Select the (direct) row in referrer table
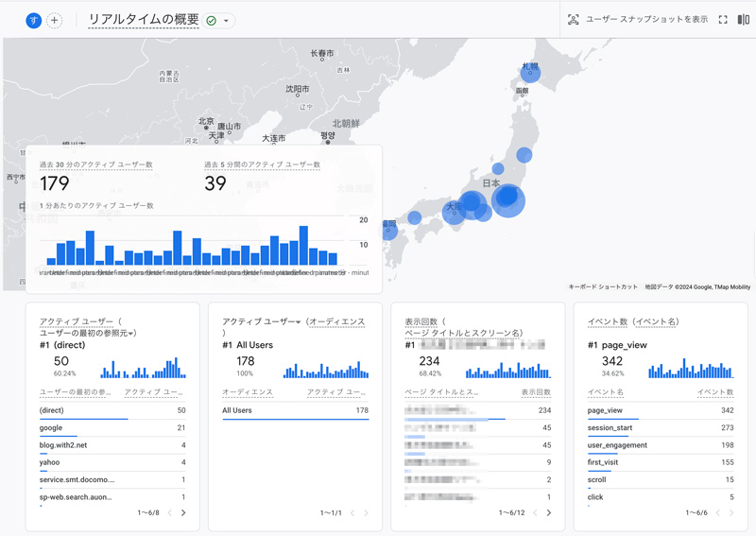 [x=112, y=410]
